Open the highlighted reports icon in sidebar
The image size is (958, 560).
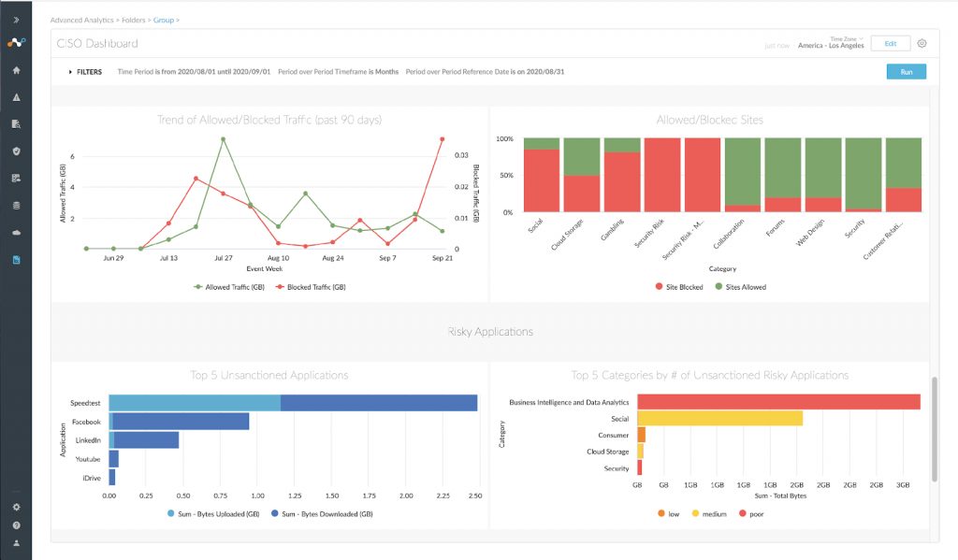17,260
